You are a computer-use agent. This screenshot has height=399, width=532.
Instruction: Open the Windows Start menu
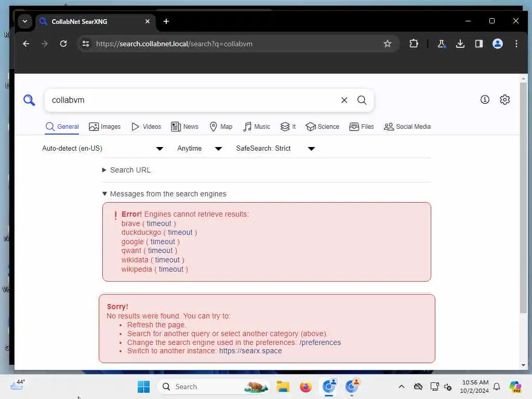[143, 387]
